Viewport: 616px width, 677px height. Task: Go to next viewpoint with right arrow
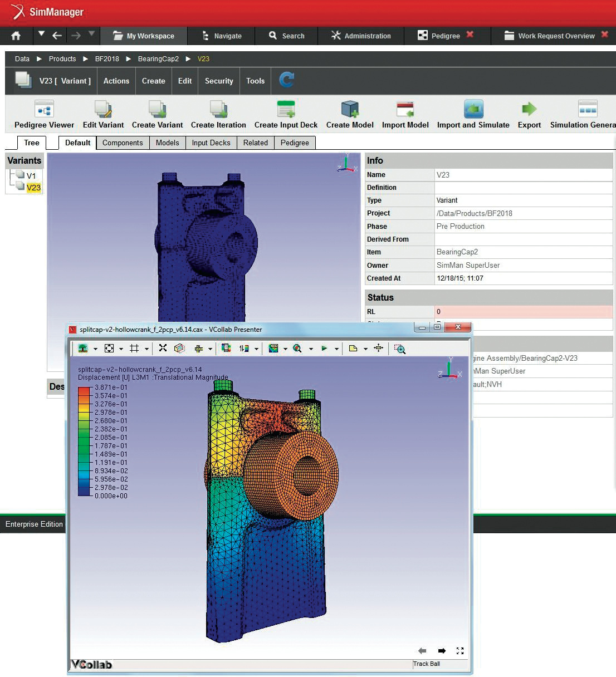442,650
